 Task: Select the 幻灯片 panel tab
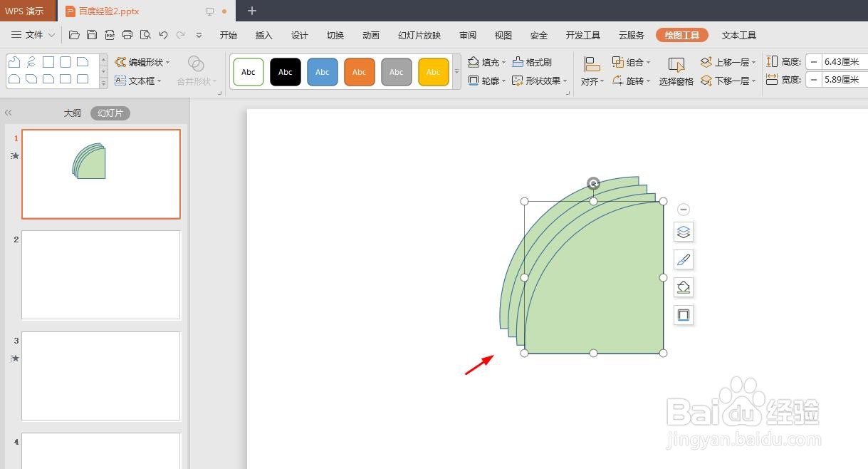pos(110,113)
